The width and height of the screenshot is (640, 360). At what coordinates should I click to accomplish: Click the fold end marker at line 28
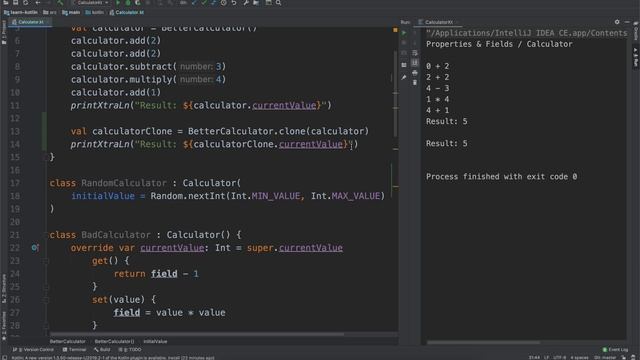coord(46,325)
